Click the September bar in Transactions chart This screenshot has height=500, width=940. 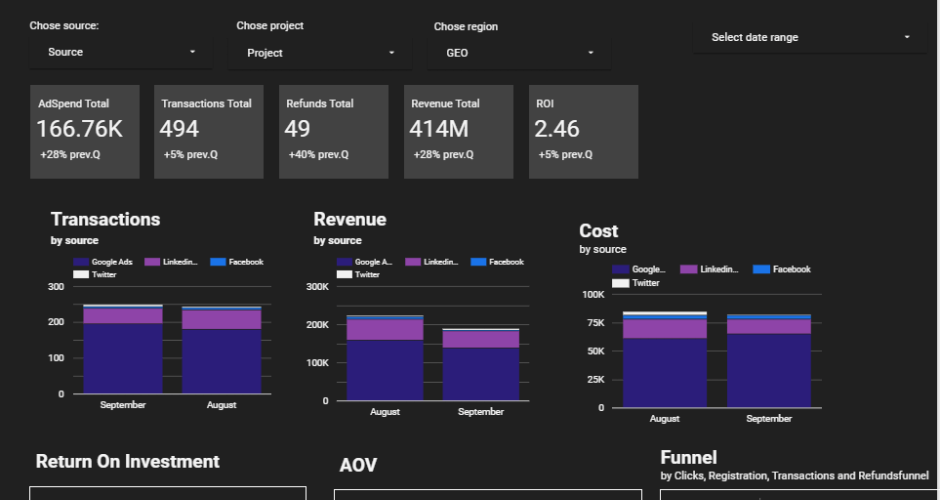(x=123, y=350)
